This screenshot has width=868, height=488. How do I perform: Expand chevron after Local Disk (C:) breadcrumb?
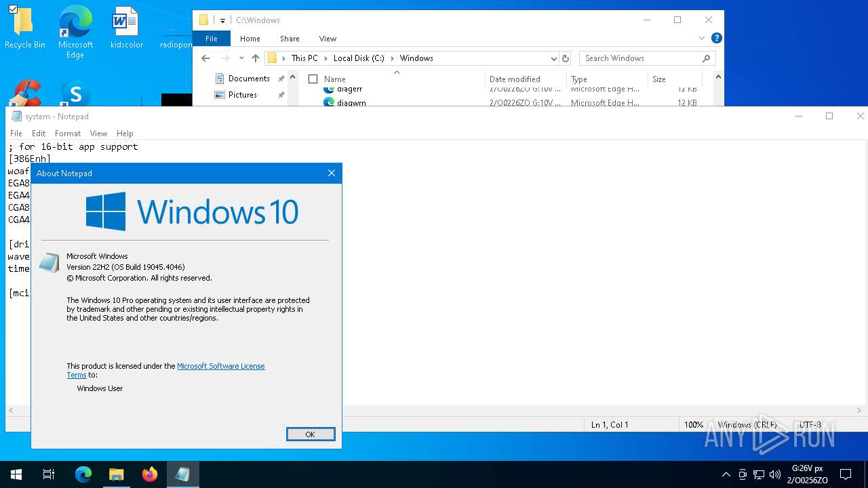392,58
